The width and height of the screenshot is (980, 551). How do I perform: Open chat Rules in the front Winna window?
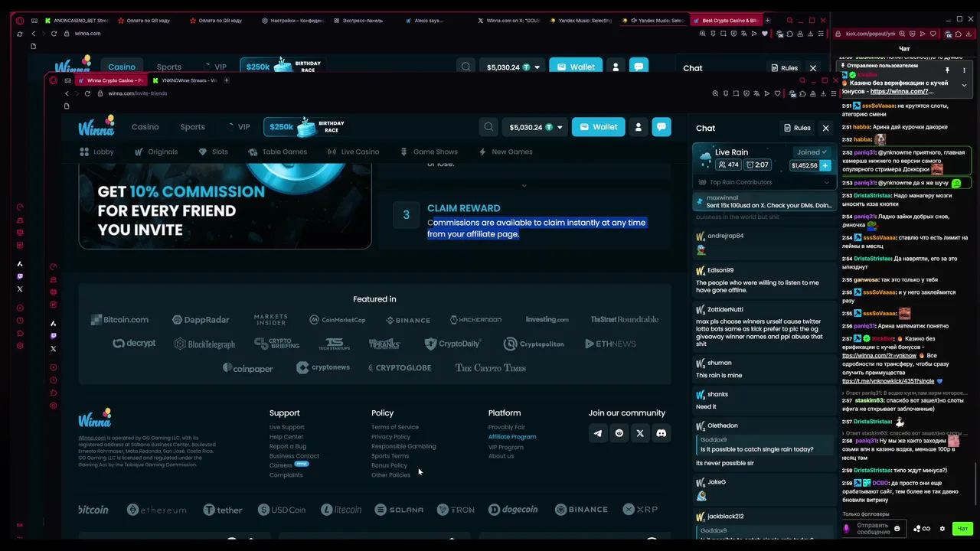pos(797,128)
